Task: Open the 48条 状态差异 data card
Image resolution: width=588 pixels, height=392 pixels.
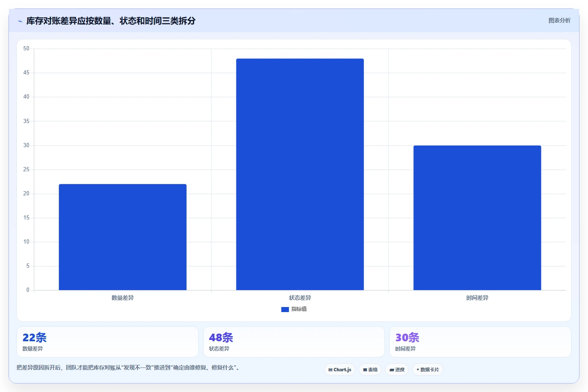Action: 294,342
